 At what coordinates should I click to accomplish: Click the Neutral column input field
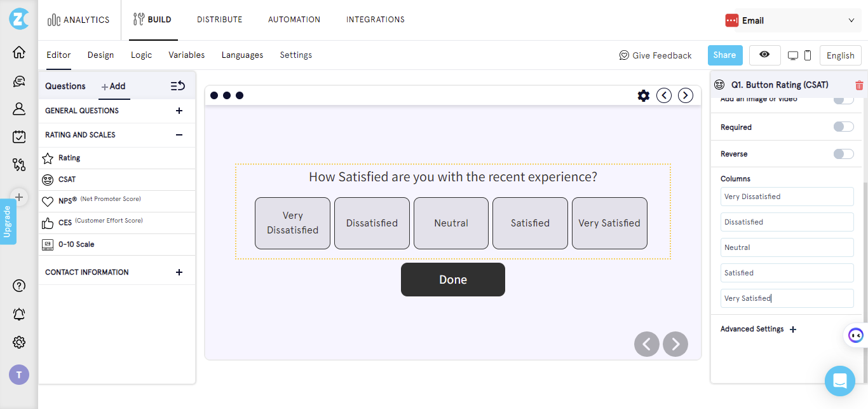(787, 247)
